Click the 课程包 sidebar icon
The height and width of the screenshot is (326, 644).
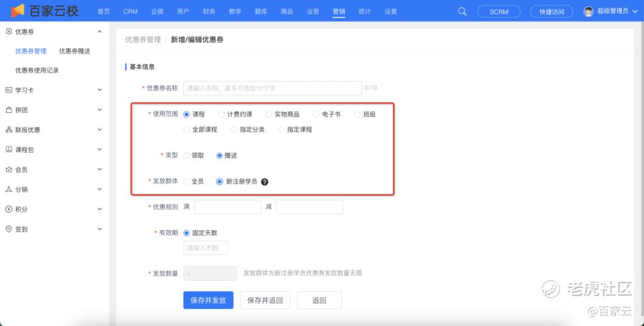[x=8, y=150]
